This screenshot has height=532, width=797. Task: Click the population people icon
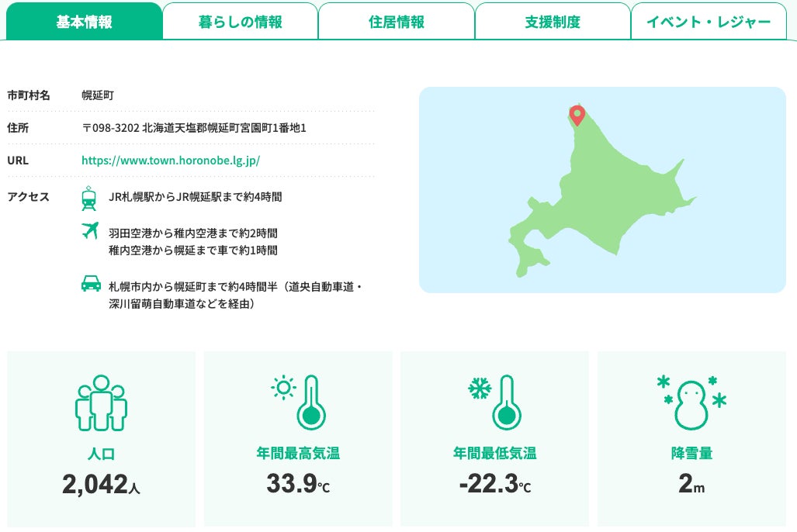[x=101, y=403]
